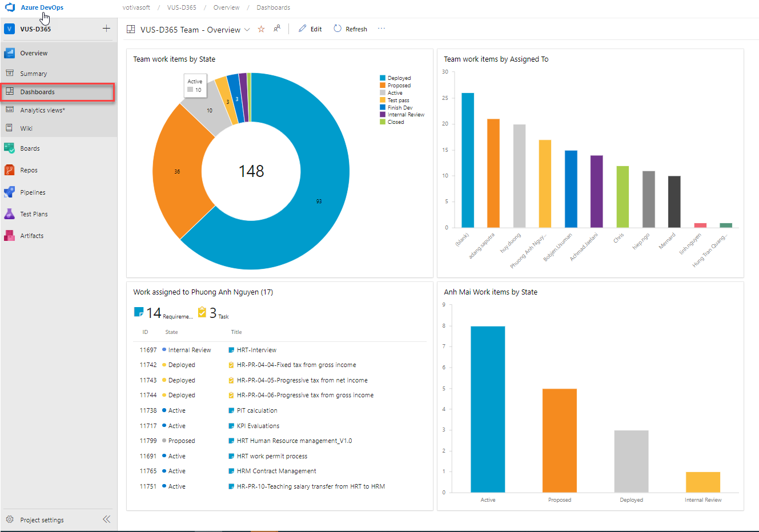
Task: Select the VUS-D365 project name in sidebar
Action: click(35, 29)
